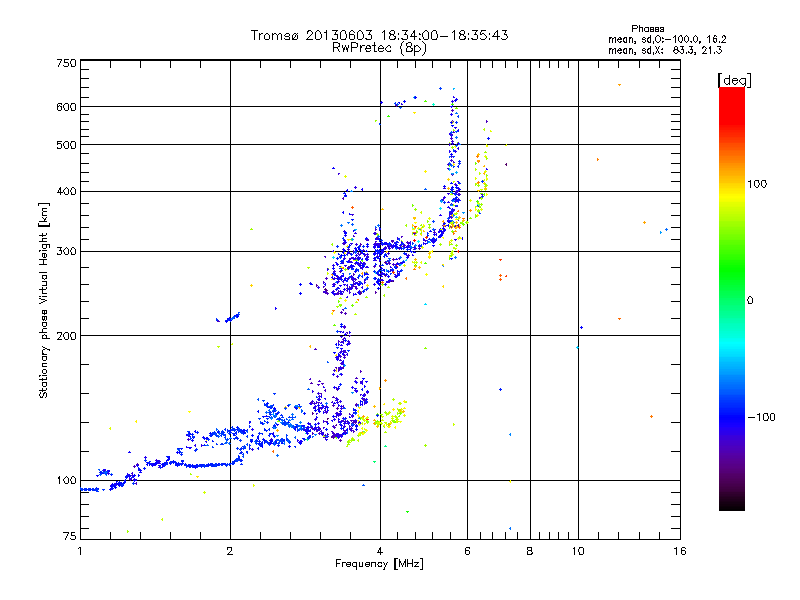The height and width of the screenshot is (600, 800).
Task: Click the x-axis '4' tick label
Action: click(380, 551)
